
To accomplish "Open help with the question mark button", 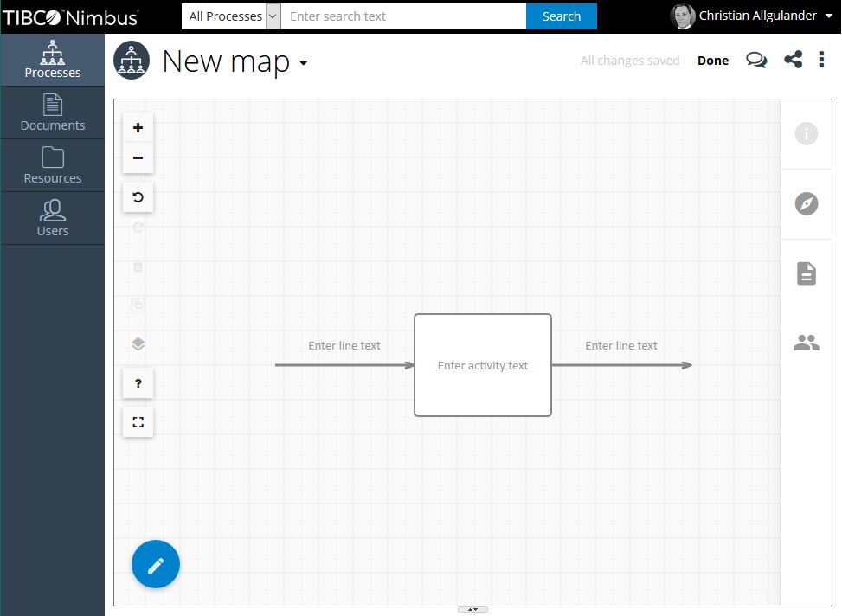I will (x=138, y=383).
